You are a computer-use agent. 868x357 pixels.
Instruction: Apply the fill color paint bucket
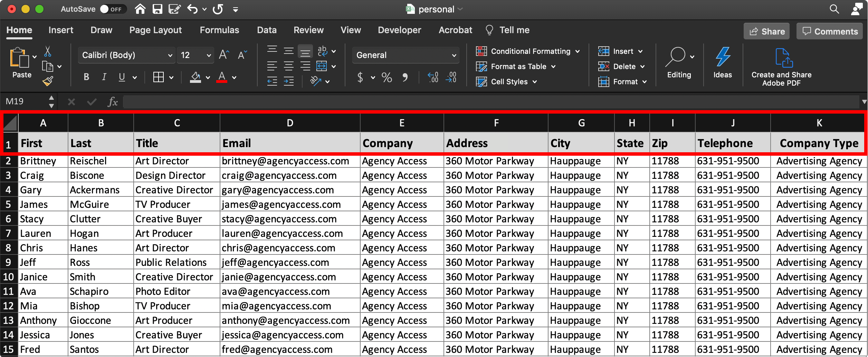click(195, 77)
